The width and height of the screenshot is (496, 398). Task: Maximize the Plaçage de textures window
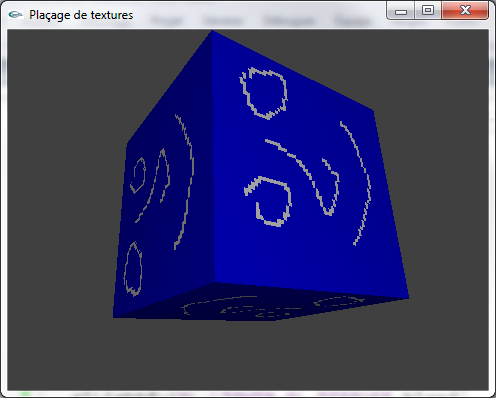(428, 11)
